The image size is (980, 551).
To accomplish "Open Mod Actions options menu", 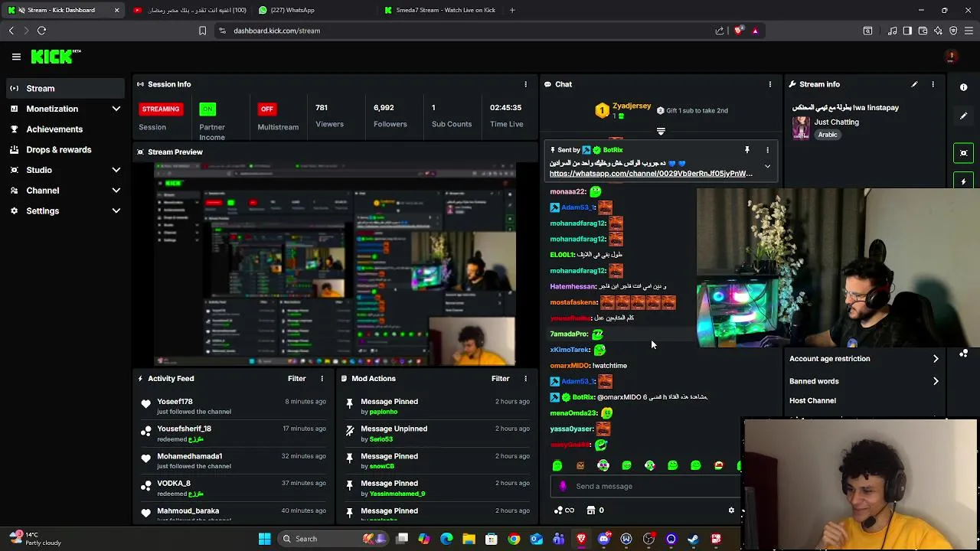I will (x=525, y=378).
